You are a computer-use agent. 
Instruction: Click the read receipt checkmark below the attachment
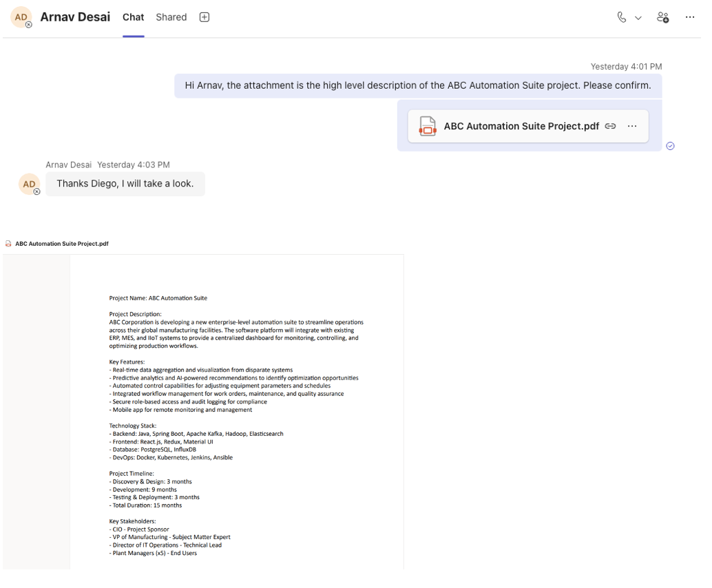pyautogui.click(x=670, y=145)
